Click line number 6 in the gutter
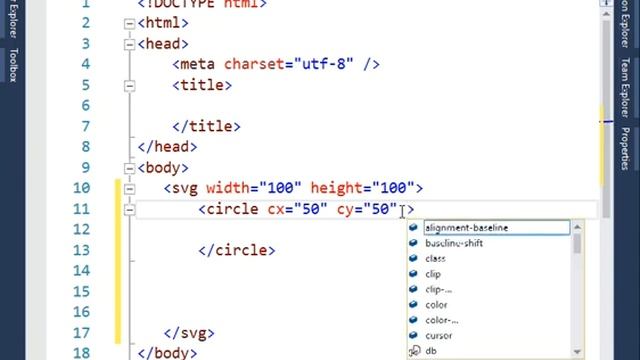This screenshot has height=360, width=640. click(86, 106)
